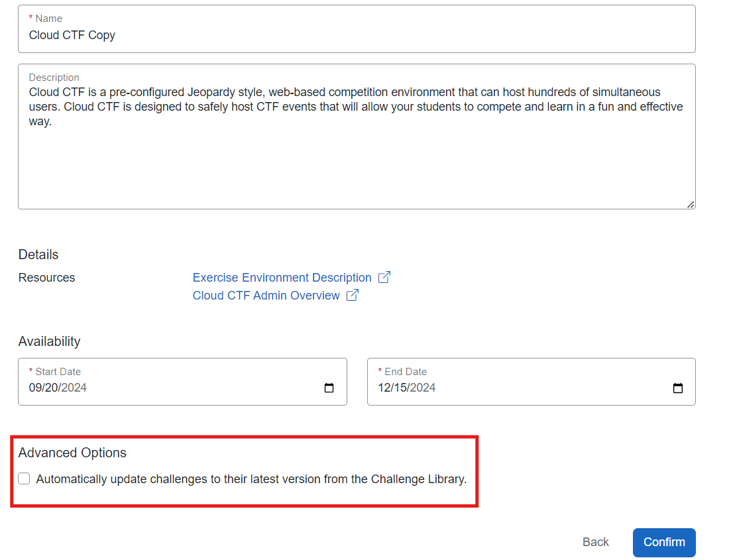Click the label text 'Automatically update challenges to their latest version'
The width and height of the screenshot is (731, 560).
(178, 479)
